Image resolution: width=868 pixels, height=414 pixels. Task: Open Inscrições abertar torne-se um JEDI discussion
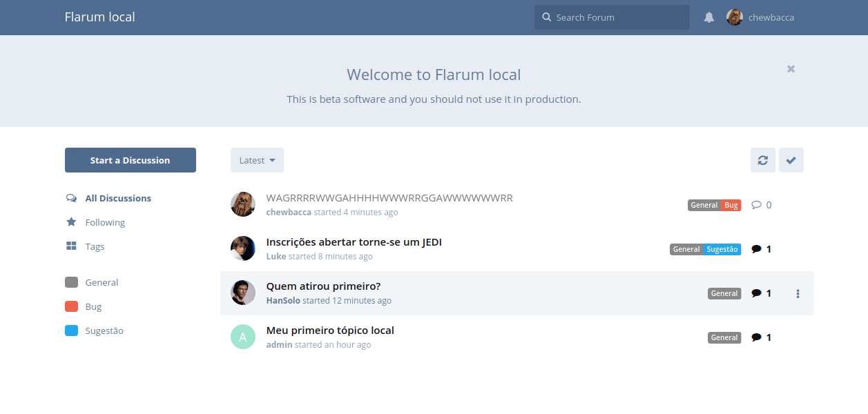click(354, 242)
